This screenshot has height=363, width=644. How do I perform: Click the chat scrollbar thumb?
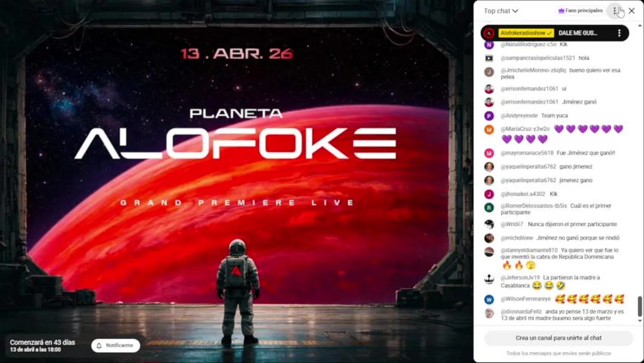pyautogui.click(x=640, y=305)
